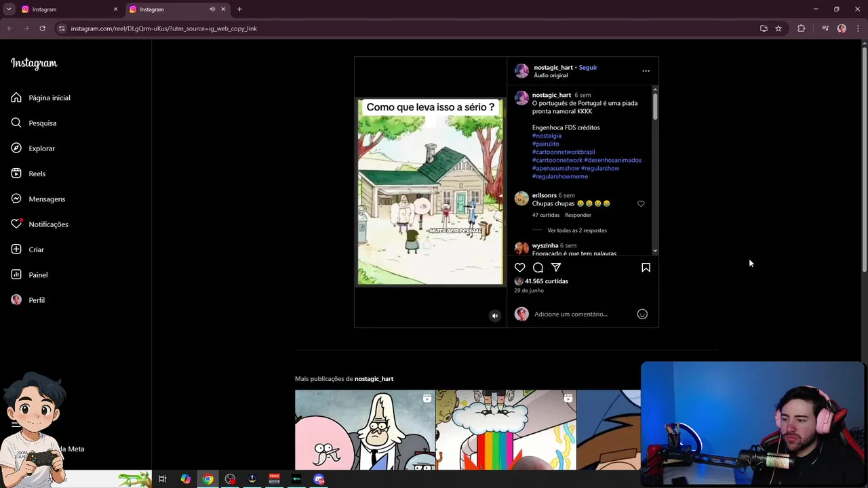The height and width of the screenshot is (488, 868).
Task: Open the #apenasumshow hashtag
Action: coord(556,168)
